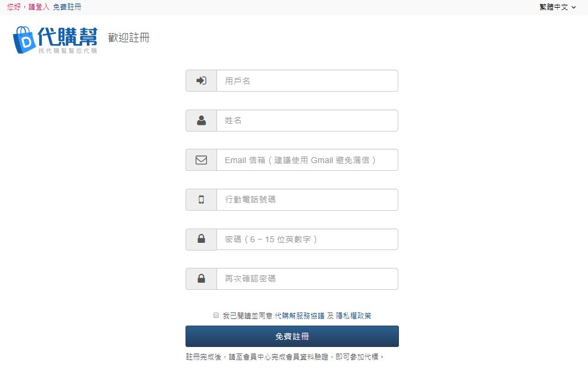The width and height of the screenshot is (588, 372).
Task: Open the 繁體中文 language dropdown
Action: [557, 7]
